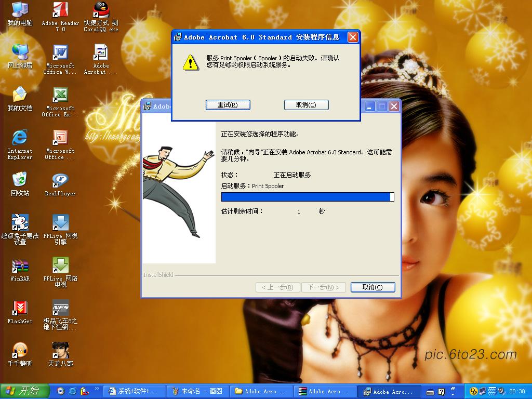Switch to 未命名 - 画图 taskbar window
The width and height of the screenshot is (532, 399).
197,391
